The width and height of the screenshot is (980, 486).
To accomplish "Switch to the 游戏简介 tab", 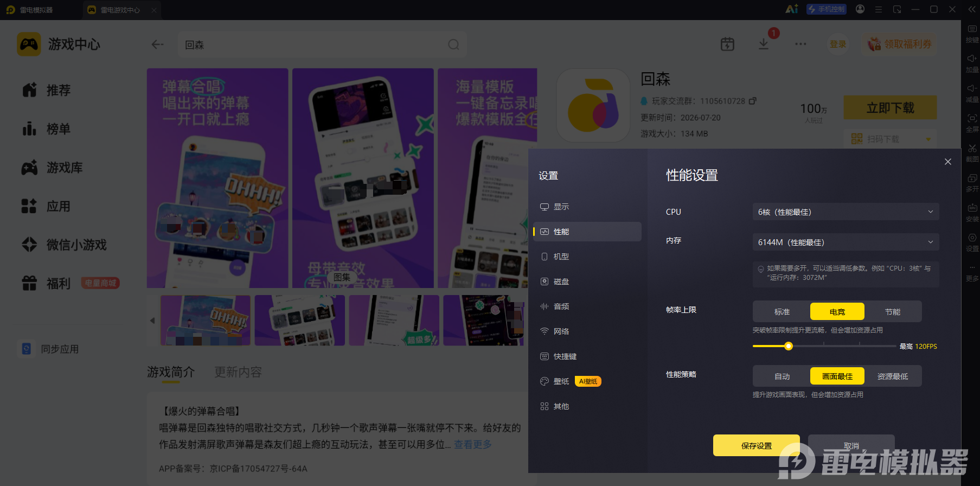I will [171, 372].
